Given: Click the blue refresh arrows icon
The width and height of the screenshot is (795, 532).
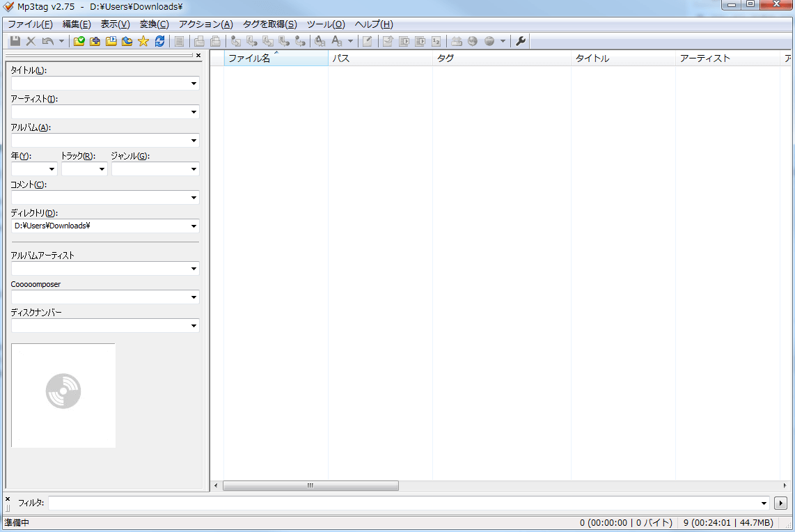Looking at the screenshot, I should pyautogui.click(x=159, y=42).
